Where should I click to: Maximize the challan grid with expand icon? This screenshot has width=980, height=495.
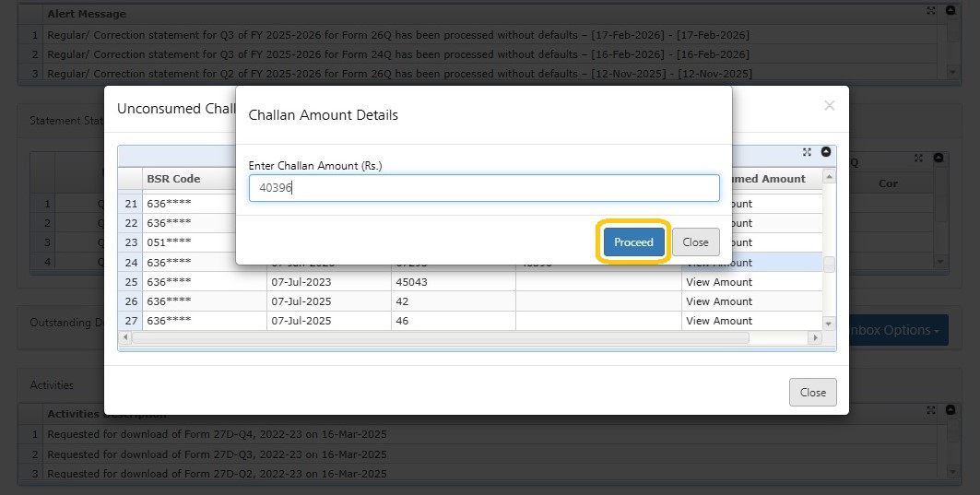pyautogui.click(x=807, y=152)
